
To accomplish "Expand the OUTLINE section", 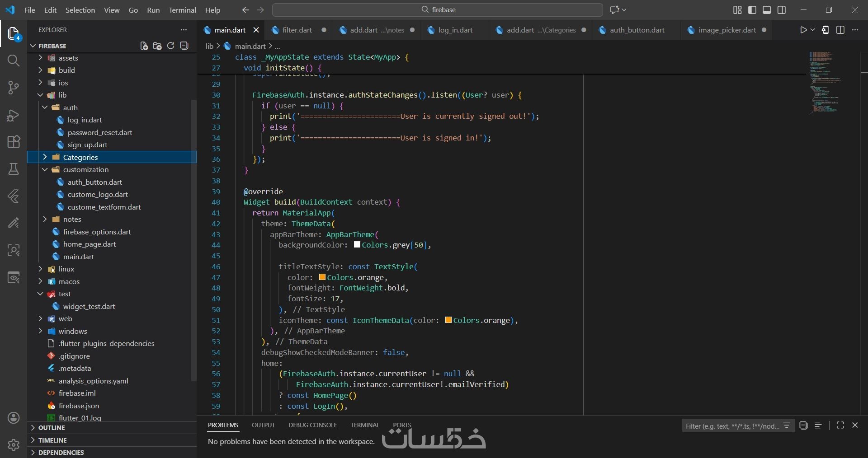I will (52, 428).
